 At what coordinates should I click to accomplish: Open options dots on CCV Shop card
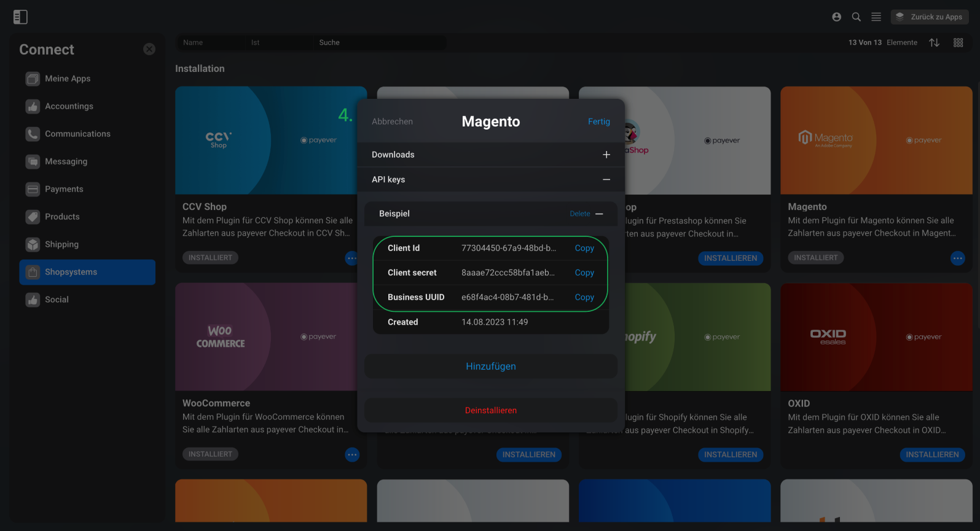tap(351, 258)
